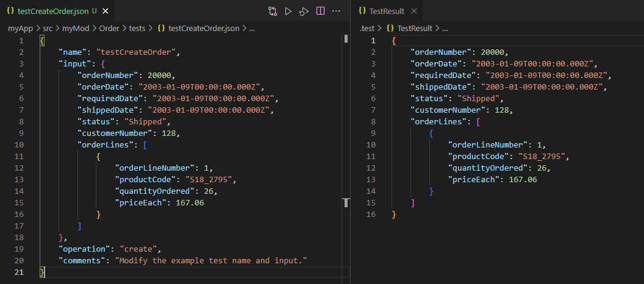This screenshot has width=644, height=284.
Task: Click "testCreateOrder" name value in left editor
Action: [137, 52]
